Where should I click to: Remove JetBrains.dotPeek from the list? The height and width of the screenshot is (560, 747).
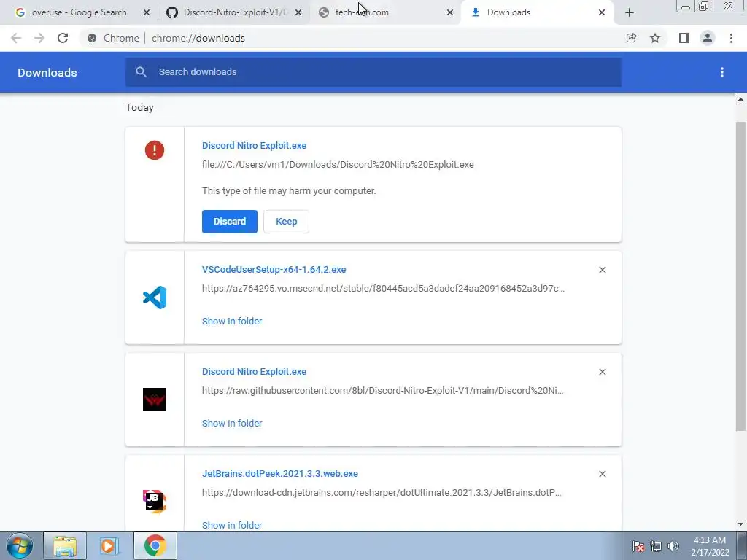pos(602,474)
